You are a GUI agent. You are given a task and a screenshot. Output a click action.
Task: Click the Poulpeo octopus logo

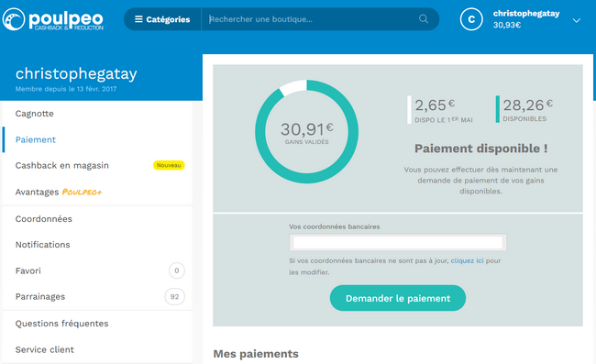click(14, 19)
